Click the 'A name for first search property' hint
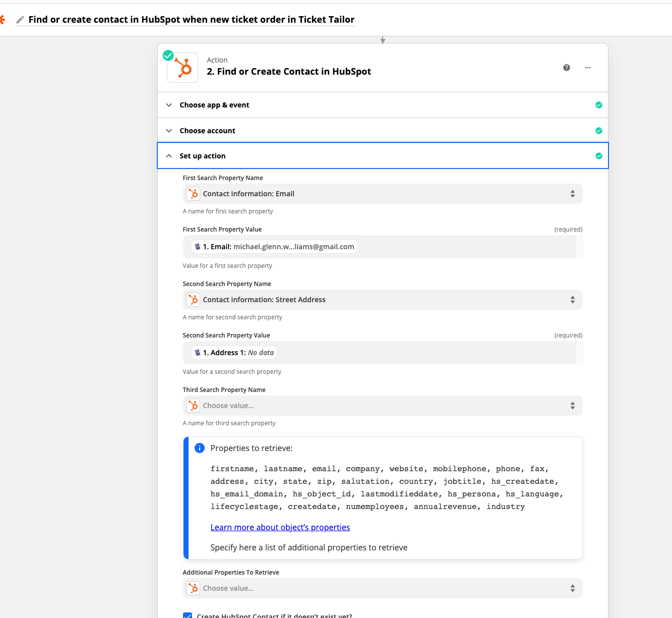The height and width of the screenshot is (618, 672). click(x=228, y=211)
